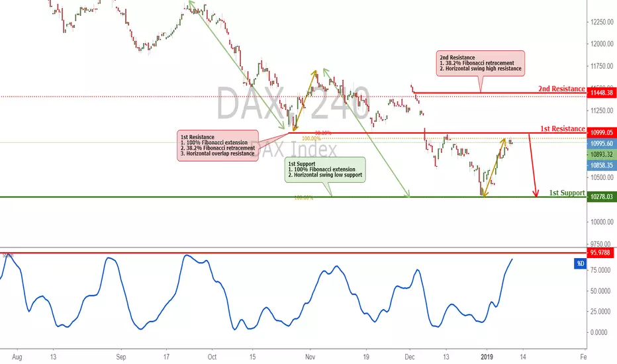Screen dimensions: 617x364
Task: Select the 10893.32 green price label
Action: click(x=601, y=155)
